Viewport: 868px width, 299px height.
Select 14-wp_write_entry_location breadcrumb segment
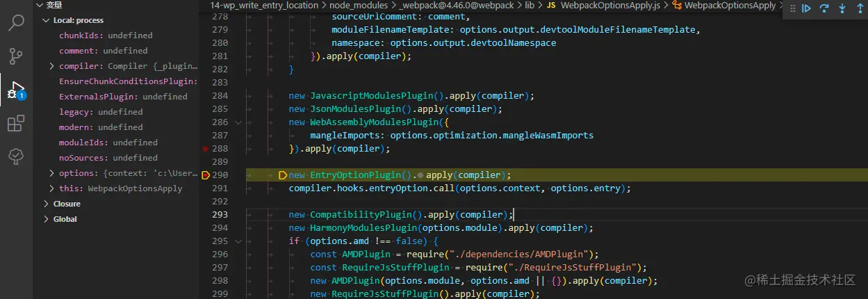coord(264,6)
